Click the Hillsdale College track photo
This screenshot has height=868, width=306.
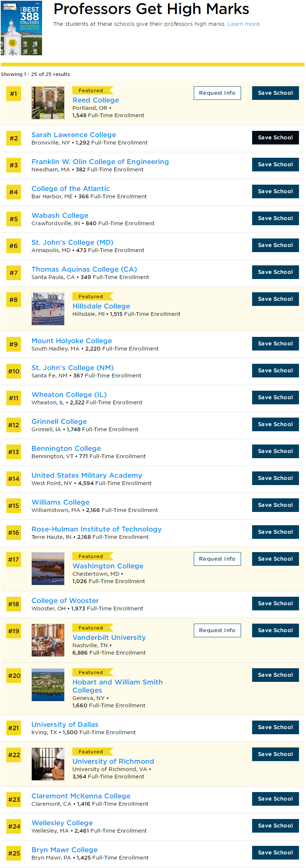[x=48, y=309]
